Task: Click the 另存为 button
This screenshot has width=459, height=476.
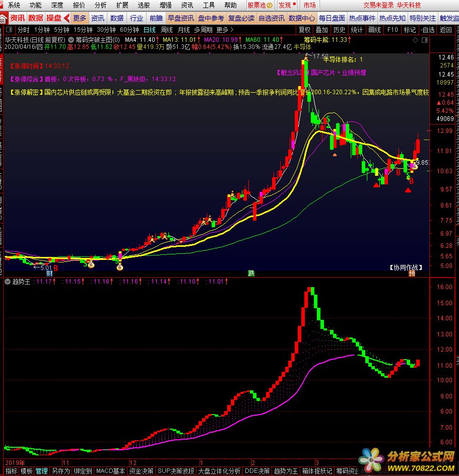Action: (61, 471)
